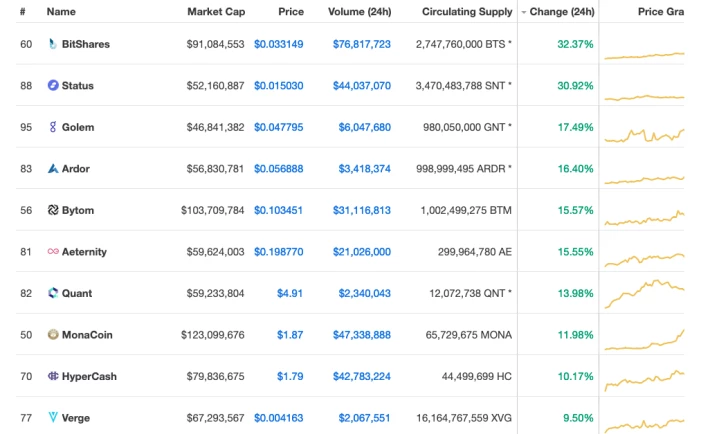Open the HyperCash price graph thumbnail
The image size is (710, 434).
tap(644, 381)
